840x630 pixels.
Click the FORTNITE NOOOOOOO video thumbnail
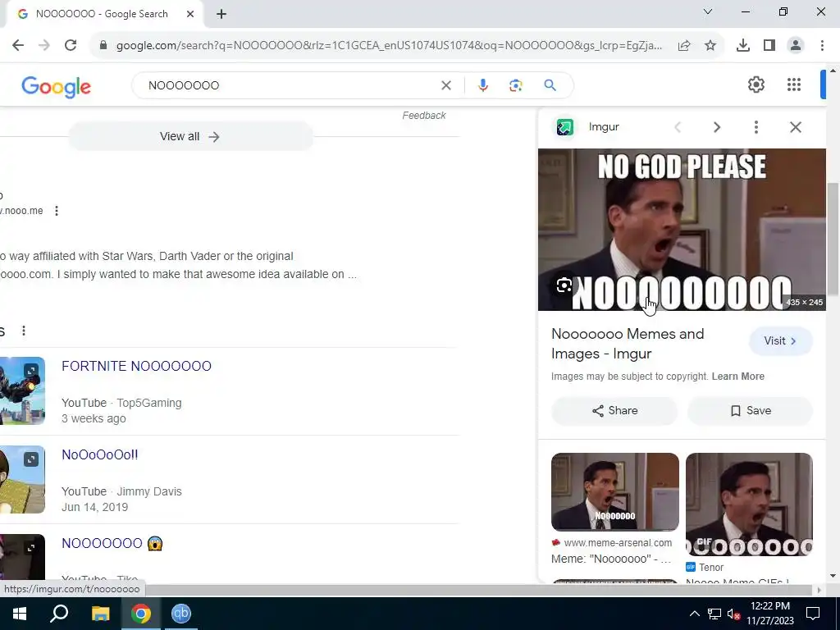coord(22,390)
